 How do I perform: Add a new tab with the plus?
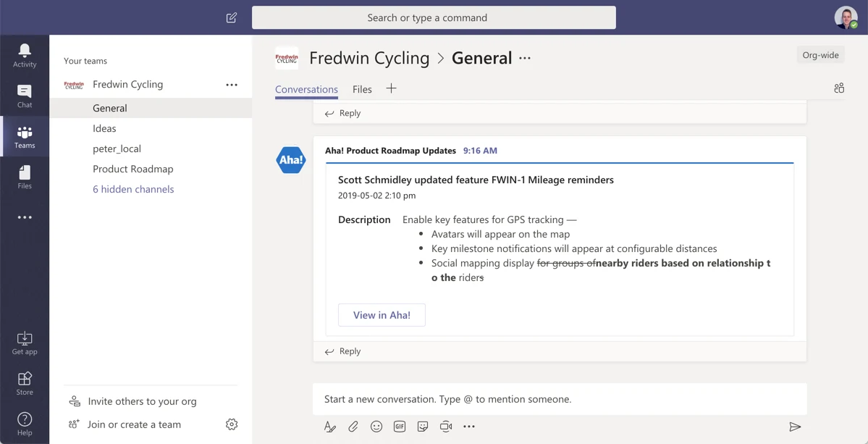tap(391, 88)
